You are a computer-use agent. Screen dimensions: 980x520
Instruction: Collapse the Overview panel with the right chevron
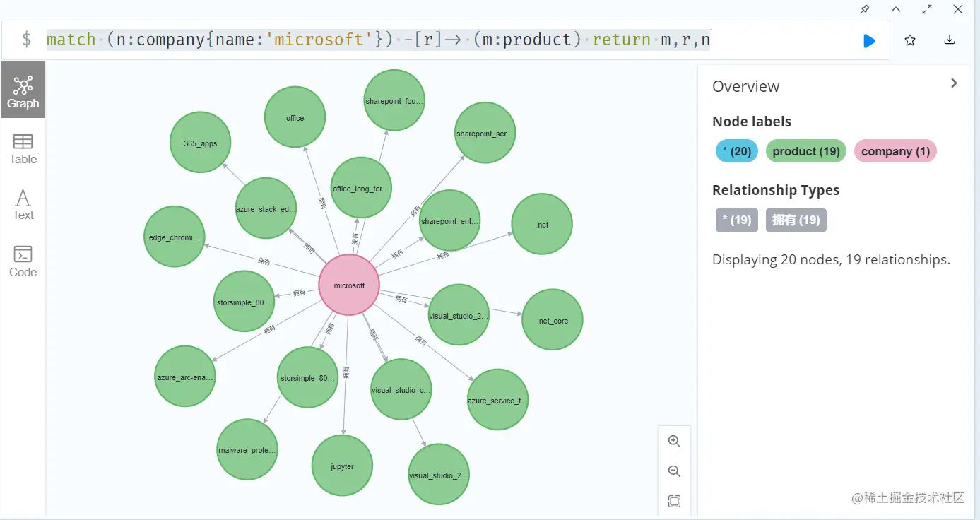(954, 83)
